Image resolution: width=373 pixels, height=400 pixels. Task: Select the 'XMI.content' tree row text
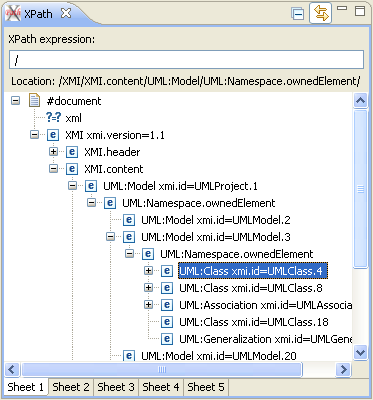(114, 169)
